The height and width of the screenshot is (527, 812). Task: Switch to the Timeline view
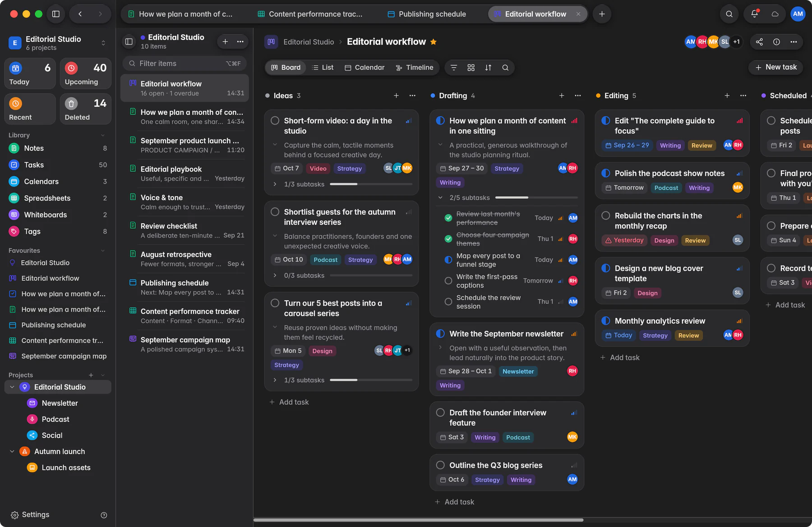(x=414, y=68)
